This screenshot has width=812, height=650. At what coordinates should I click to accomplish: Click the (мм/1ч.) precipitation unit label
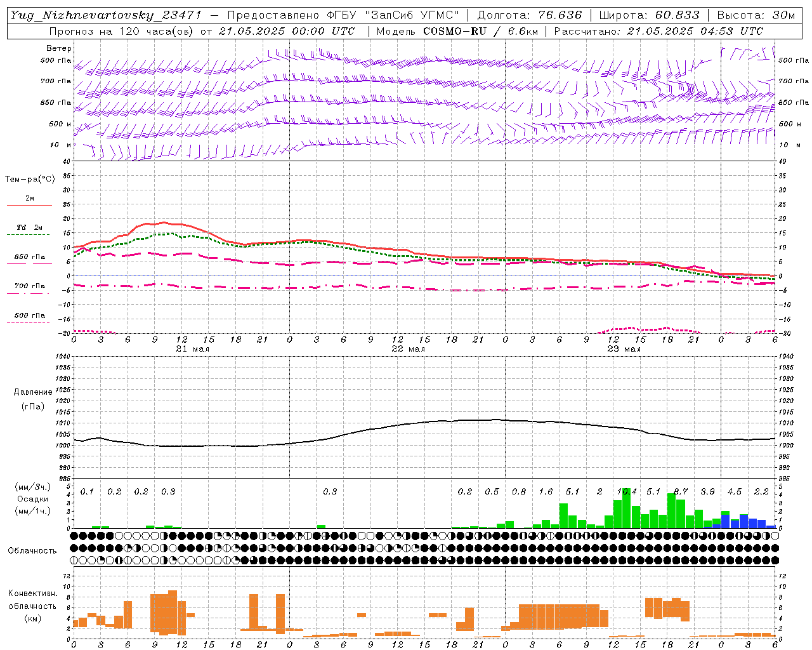point(33,511)
